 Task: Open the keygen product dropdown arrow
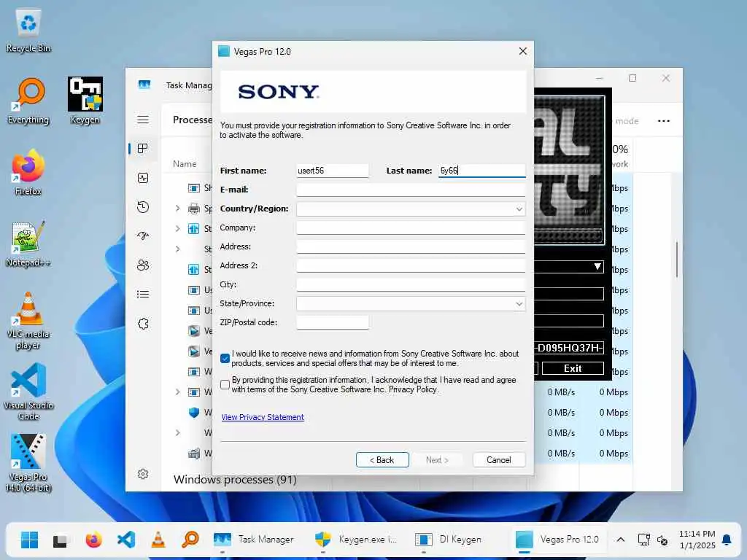click(x=597, y=267)
